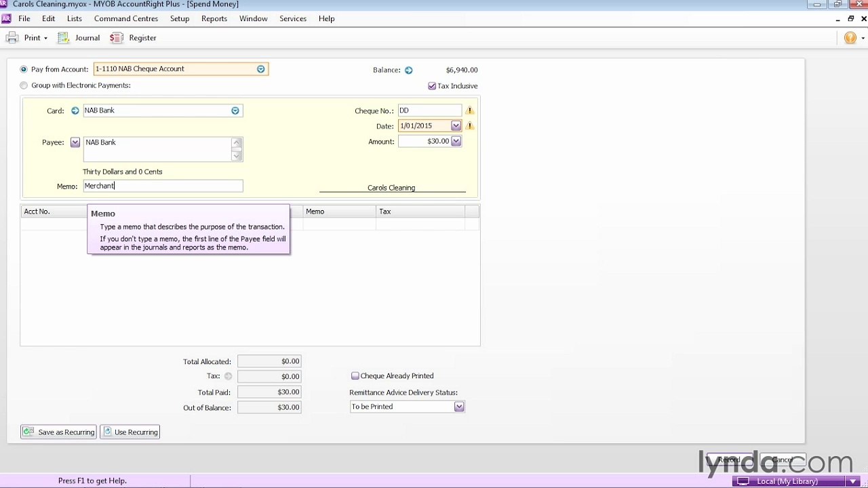Click the Total Paid value field
Screen dimensions: 868x488
[269, 392]
